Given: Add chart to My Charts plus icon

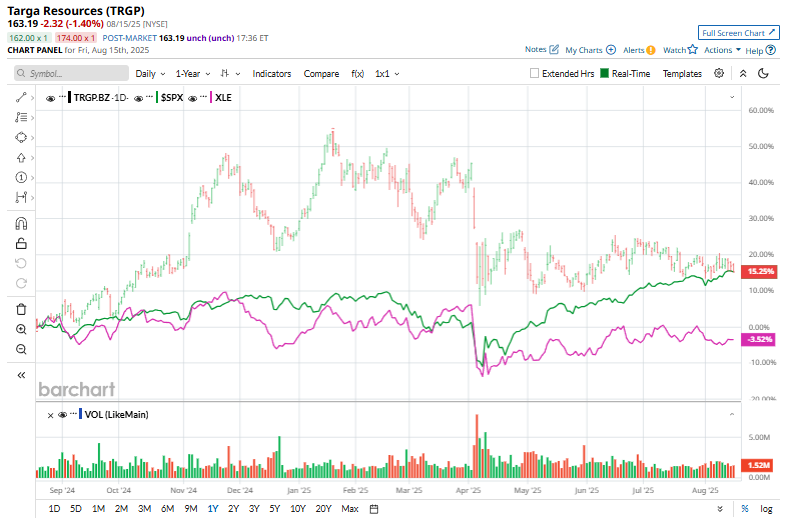Looking at the screenshot, I should pos(611,50).
